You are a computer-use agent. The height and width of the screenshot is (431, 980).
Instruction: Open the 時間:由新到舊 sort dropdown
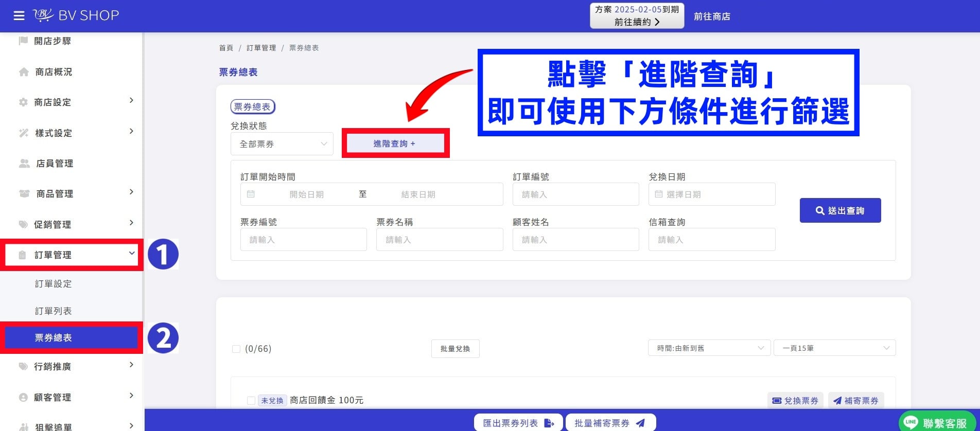[709, 348]
